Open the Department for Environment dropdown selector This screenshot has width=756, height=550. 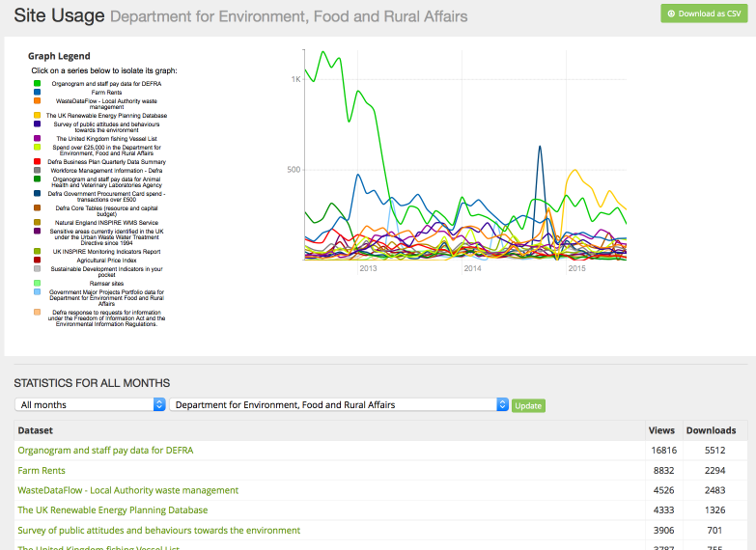[339, 404]
